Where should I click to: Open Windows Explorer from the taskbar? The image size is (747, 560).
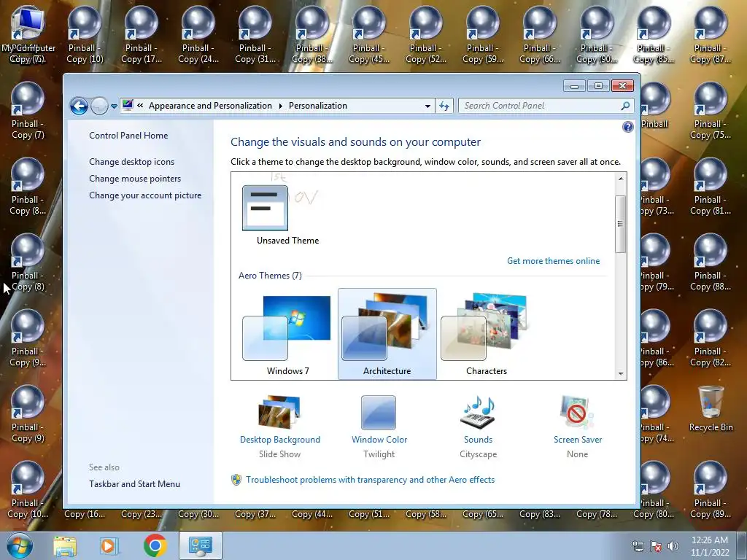point(65,545)
